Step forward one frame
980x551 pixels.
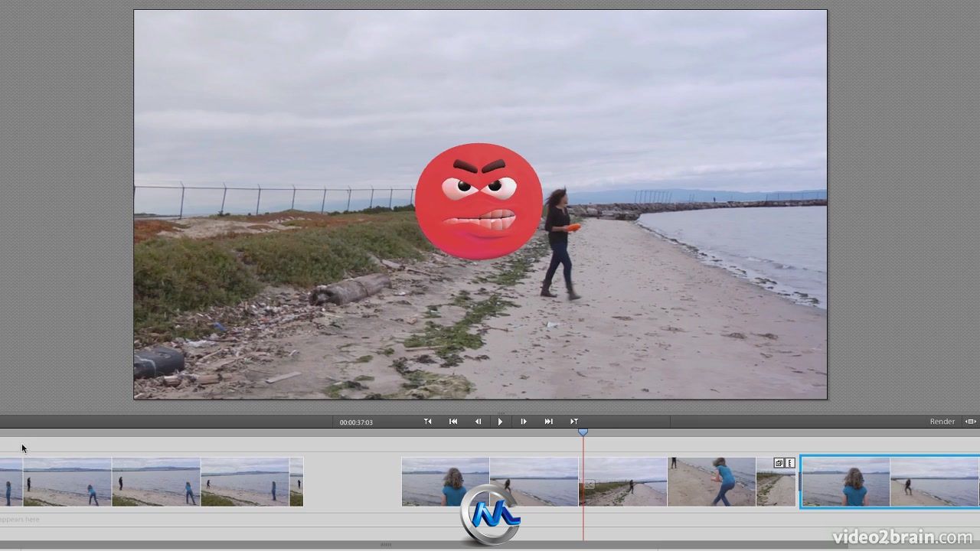[x=524, y=422]
